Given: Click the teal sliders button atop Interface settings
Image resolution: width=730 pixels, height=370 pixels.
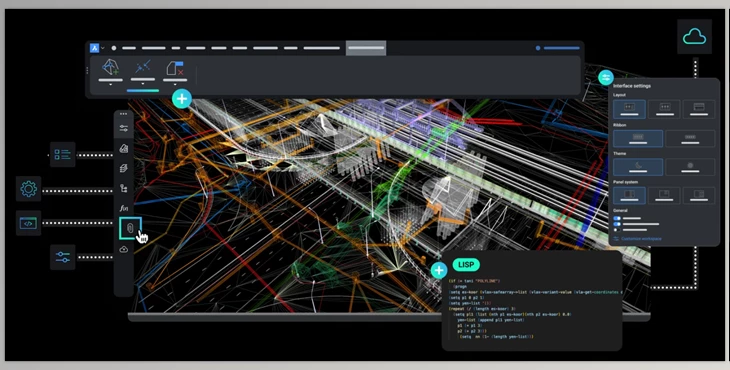Looking at the screenshot, I should click(606, 77).
